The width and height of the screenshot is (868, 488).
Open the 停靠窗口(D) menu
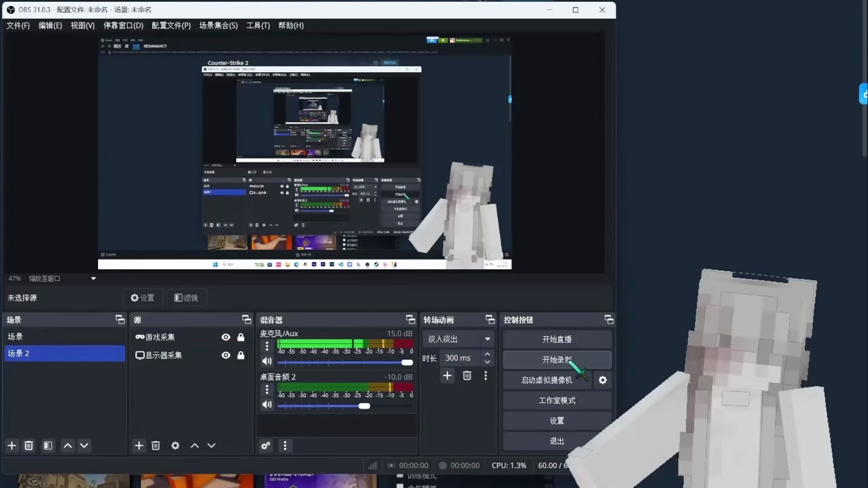coord(123,25)
